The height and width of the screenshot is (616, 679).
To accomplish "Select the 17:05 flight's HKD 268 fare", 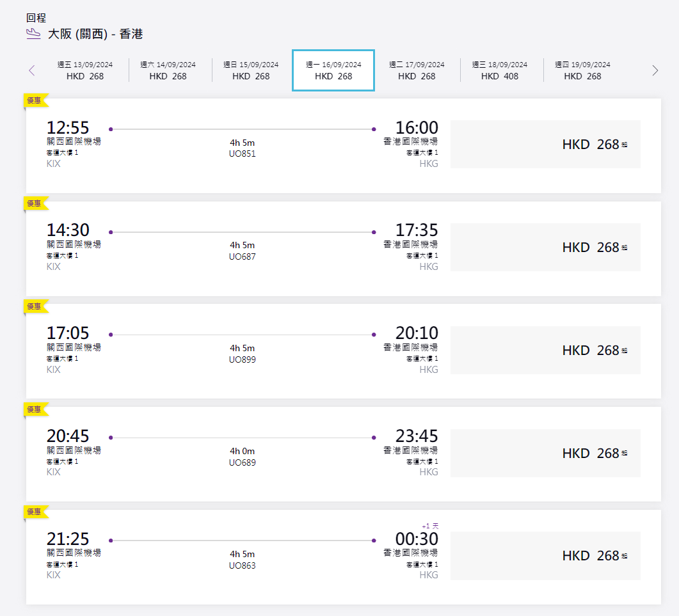I will click(x=545, y=351).
